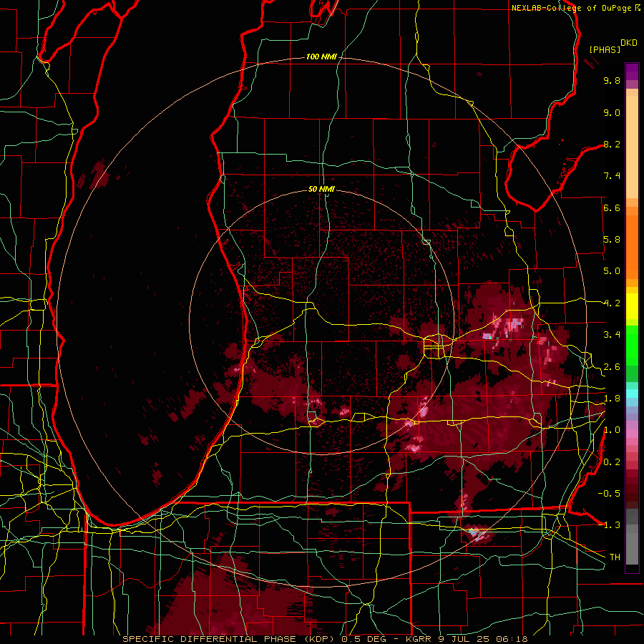Image resolution: width=644 pixels, height=644 pixels.
Task: Click the 6.6 value on the color scale
Action: tap(612, 208)
